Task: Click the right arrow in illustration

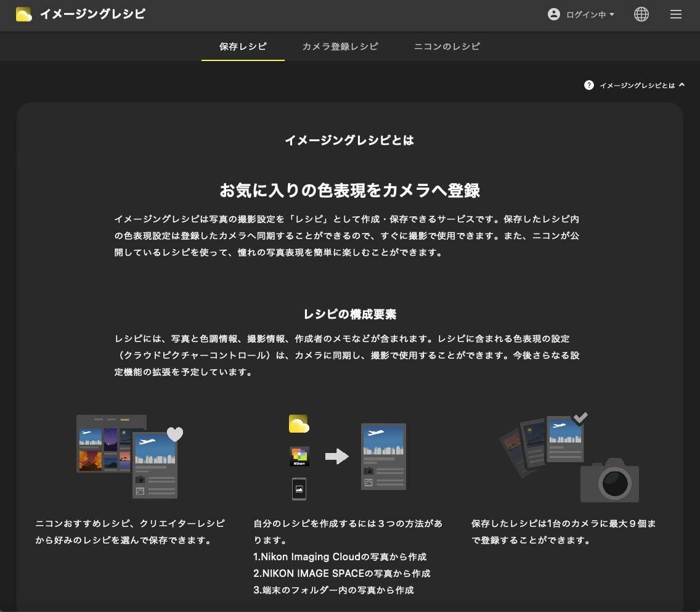Action: [336, 456]
